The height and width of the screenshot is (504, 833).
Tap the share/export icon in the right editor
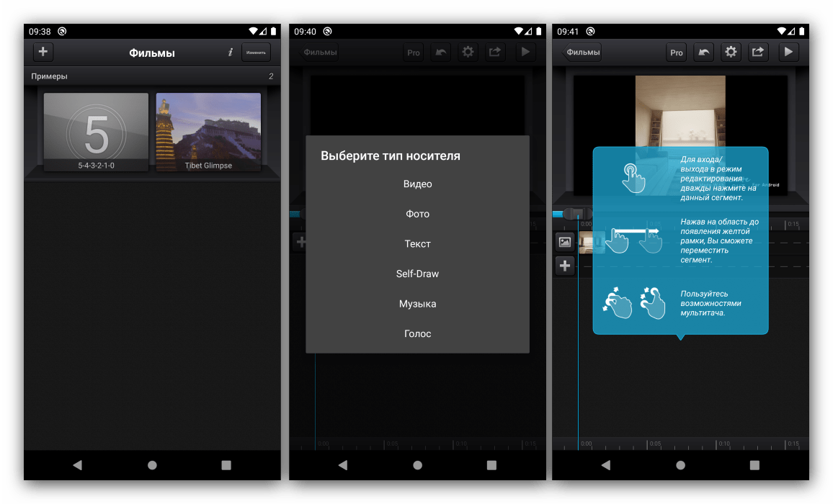coord(758,53)
